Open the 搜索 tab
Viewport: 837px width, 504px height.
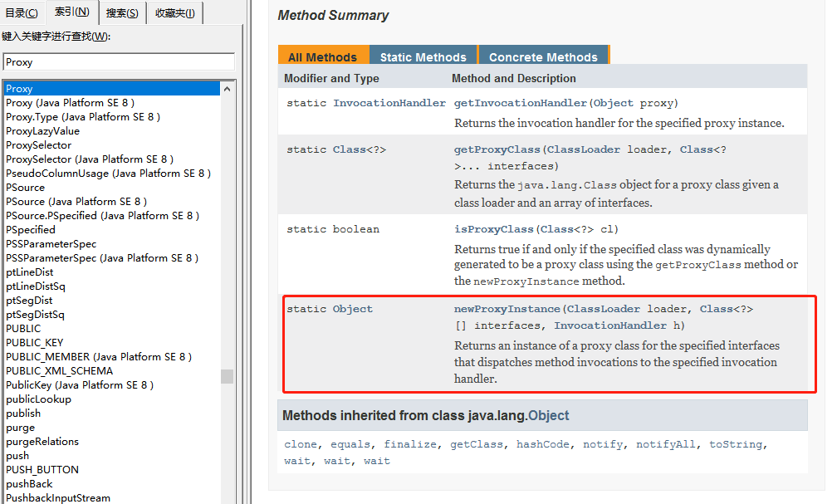point(122,12)
